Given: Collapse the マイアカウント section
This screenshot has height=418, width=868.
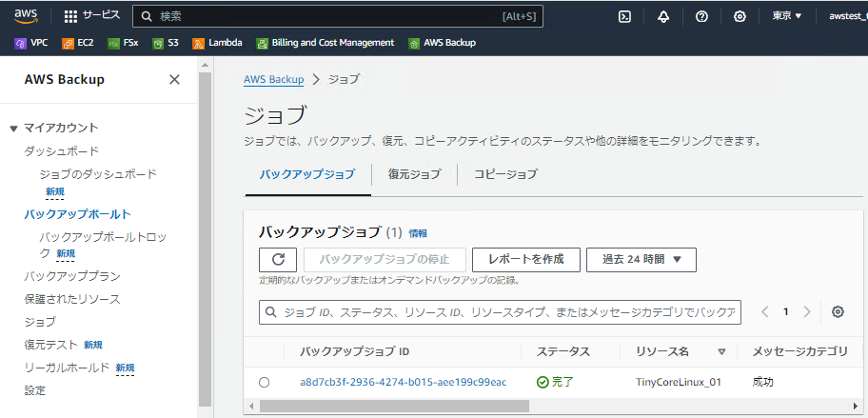Looking at the screenshot, I should click(x=14, y=129).
